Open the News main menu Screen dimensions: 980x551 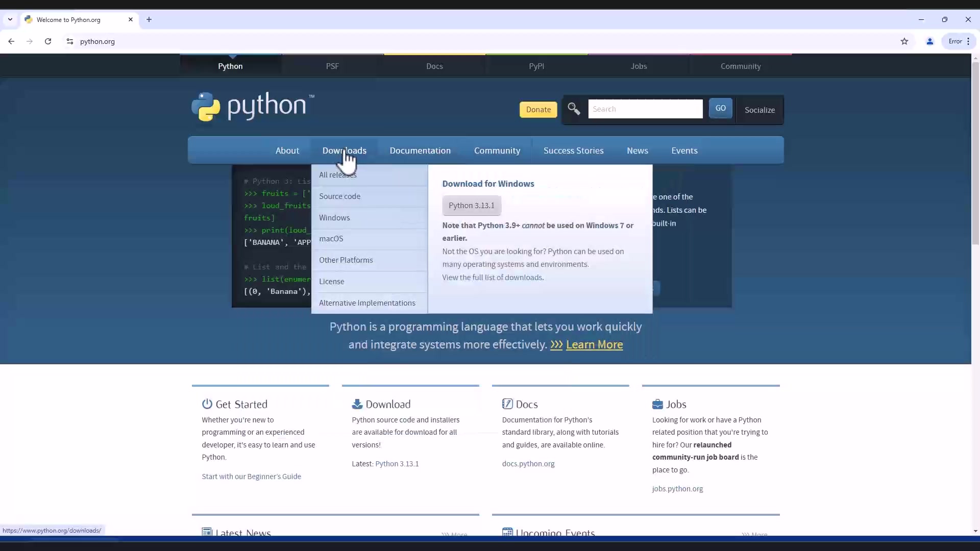point(638,151)
